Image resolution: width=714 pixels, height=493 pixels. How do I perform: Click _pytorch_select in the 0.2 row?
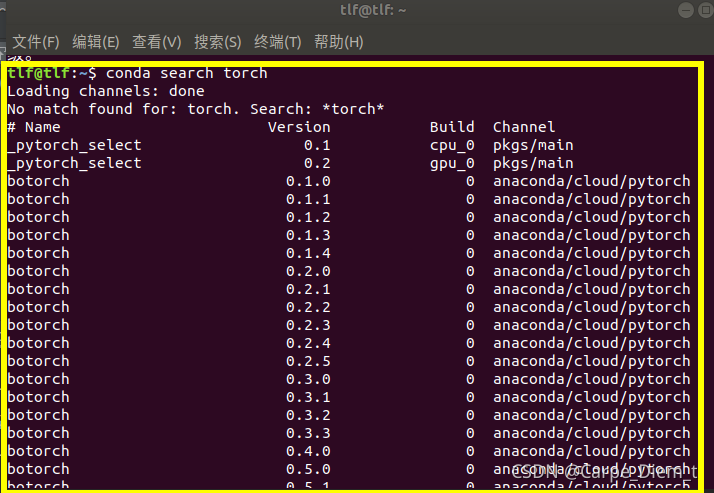pos(74,163)
